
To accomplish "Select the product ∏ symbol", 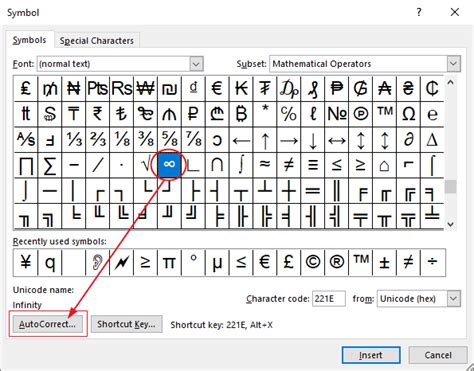I will click(26, 165).
